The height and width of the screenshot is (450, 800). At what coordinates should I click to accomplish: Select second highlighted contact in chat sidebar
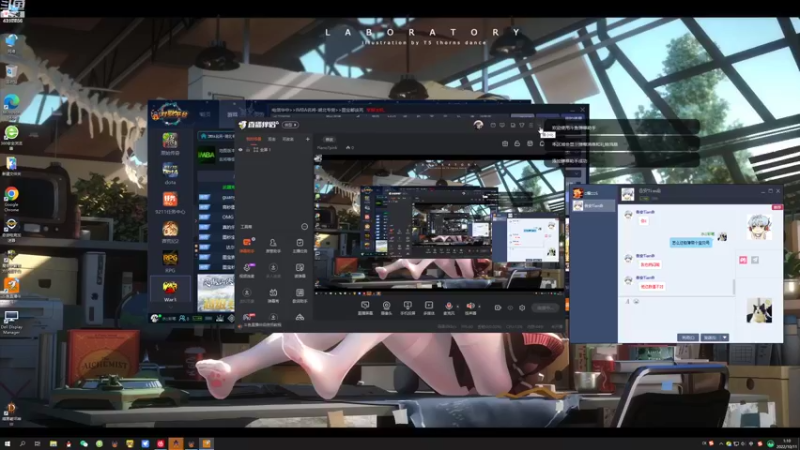coord(592,206)
